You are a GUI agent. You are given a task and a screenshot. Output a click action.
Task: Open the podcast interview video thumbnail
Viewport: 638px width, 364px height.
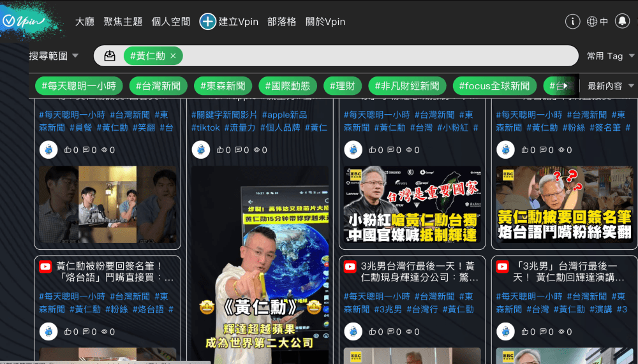[x=108, y=205]
